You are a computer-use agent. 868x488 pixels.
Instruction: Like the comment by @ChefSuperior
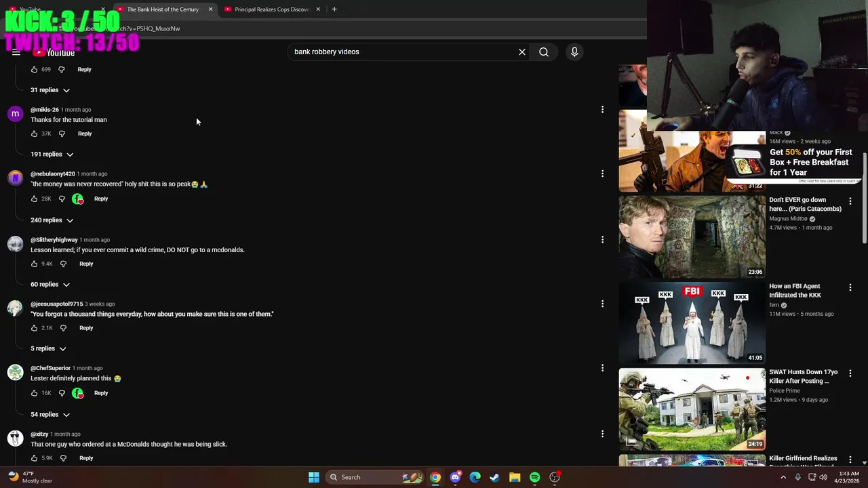[35, 393]
